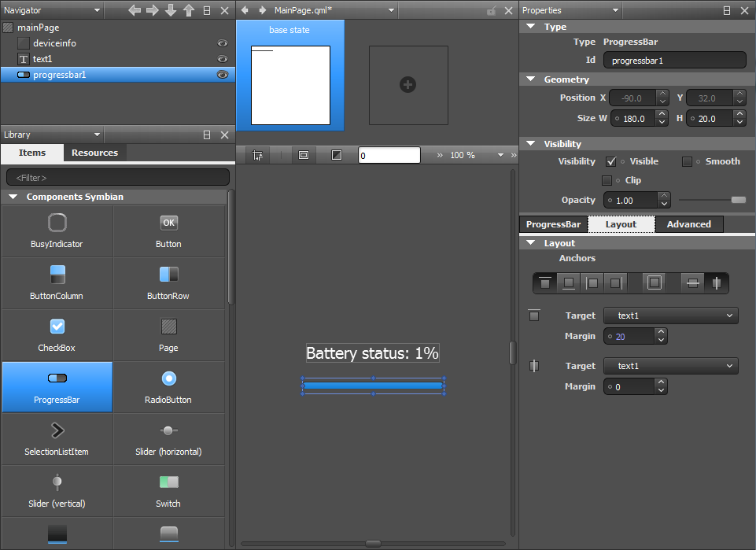Viewport: 756px width, 550px height.
Task: Add a new state with plus icon
Action: [408, 85]
